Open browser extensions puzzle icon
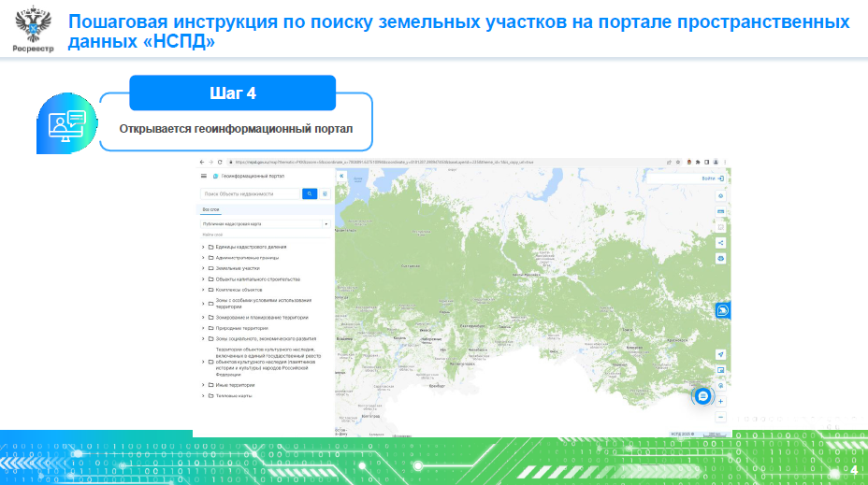This screenshot has height=485, width=868. coord(698,162)
